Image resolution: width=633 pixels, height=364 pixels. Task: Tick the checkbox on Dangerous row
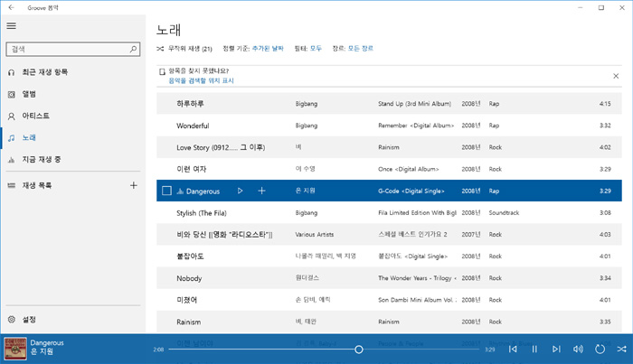166,191
